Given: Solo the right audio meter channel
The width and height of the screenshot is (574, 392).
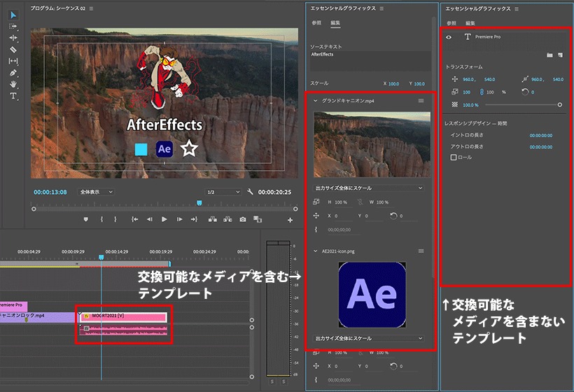Looking at the screenshot, I should (283, 381).
